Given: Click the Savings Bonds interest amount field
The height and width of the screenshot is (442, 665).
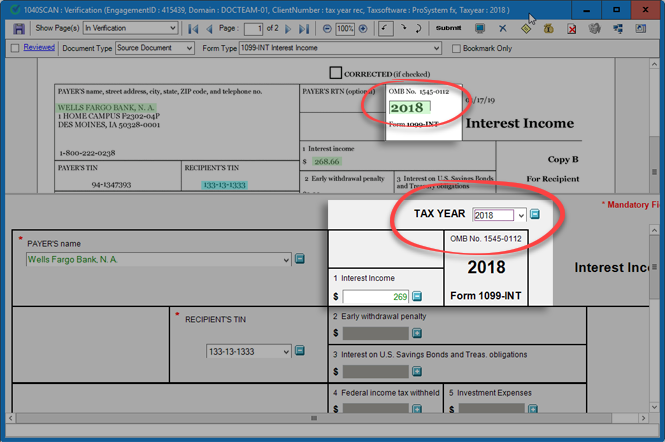Looking at the screenshot, I should coord(375,372).
